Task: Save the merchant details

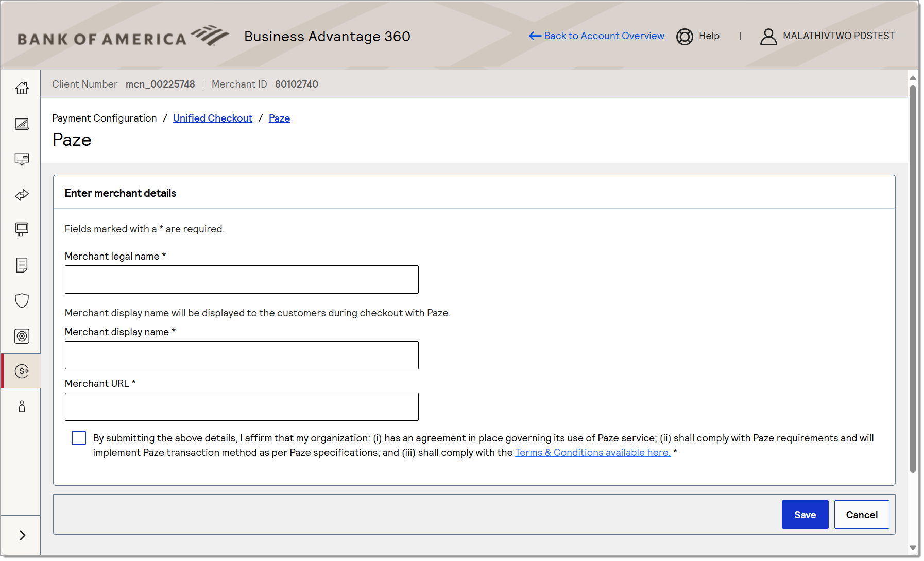Action: click(x=805, y=514)
